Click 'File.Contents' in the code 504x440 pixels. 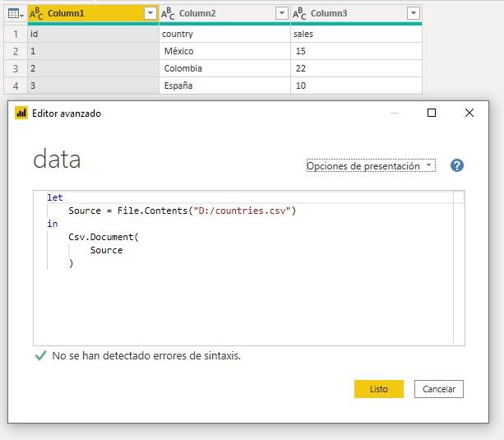pos(152,211)
